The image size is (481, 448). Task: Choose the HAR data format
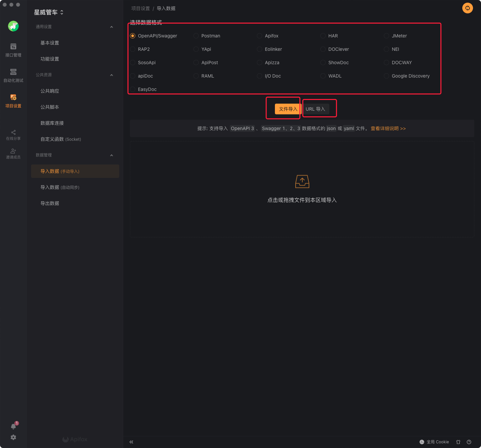pos(323,36)
